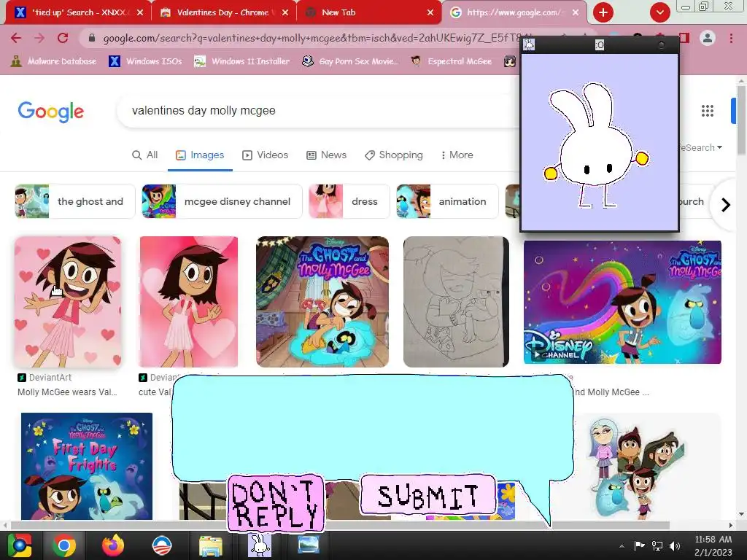This screenshot has width=747, height=560.
Task: Select the 'dress' suggestion chip
Action: tap(349, 201)
